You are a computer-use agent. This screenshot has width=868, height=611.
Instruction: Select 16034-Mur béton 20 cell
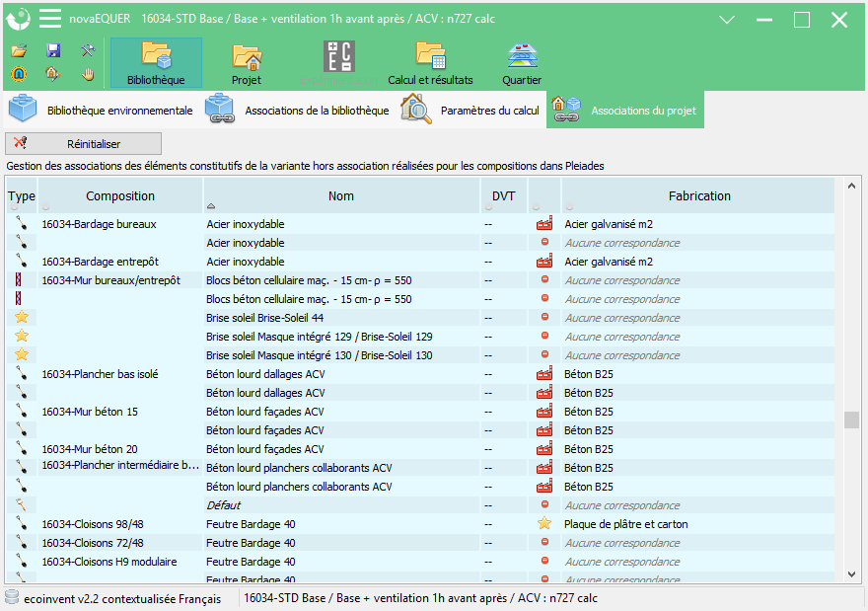[120, 449]
